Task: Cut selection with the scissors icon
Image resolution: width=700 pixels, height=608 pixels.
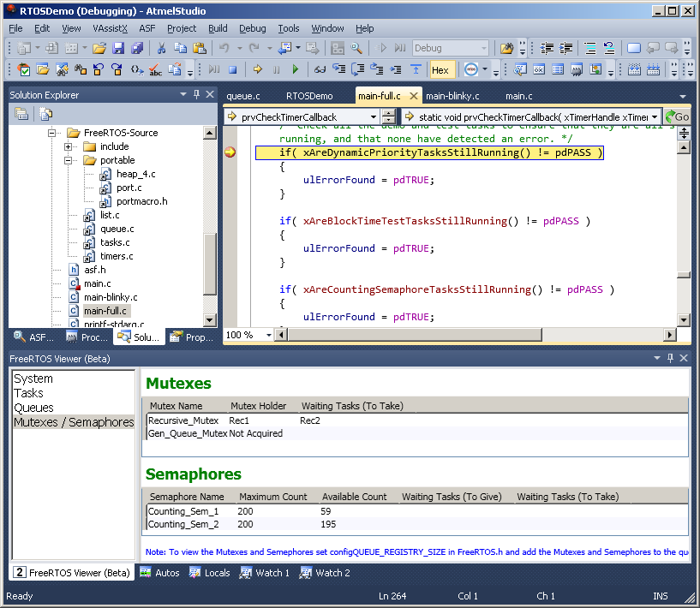Action: pyautogui.click(x=161, y=48)
